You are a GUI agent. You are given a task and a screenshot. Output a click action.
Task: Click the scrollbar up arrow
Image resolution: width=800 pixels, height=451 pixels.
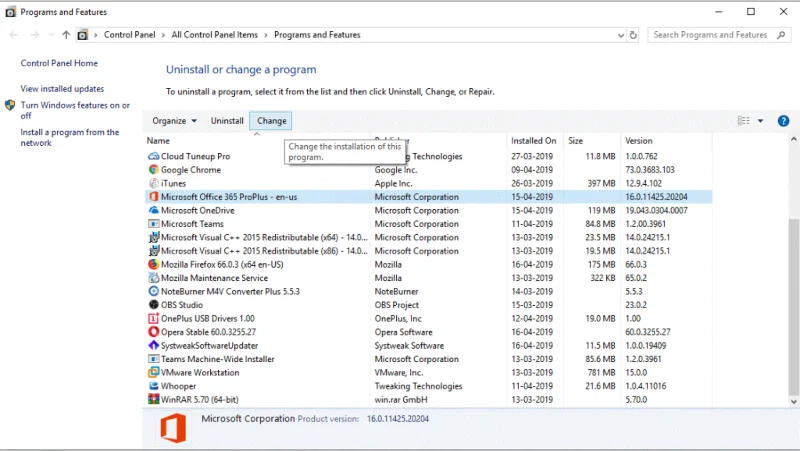tap(793, 139)
